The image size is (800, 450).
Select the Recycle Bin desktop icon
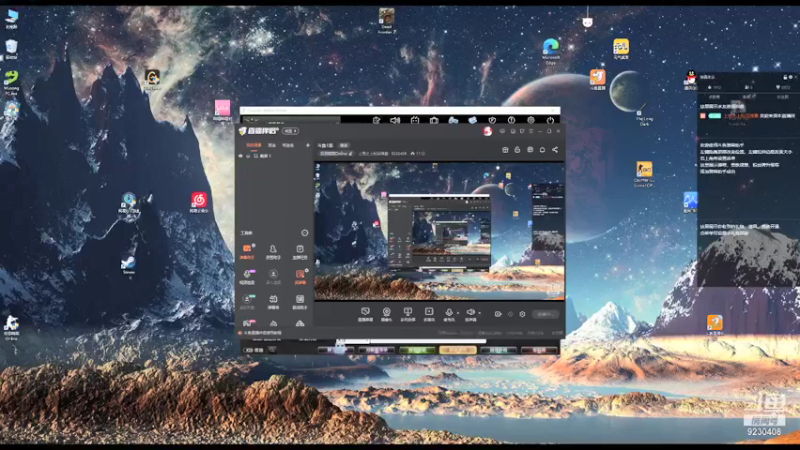pyautogui.click(x=11, y=49)
